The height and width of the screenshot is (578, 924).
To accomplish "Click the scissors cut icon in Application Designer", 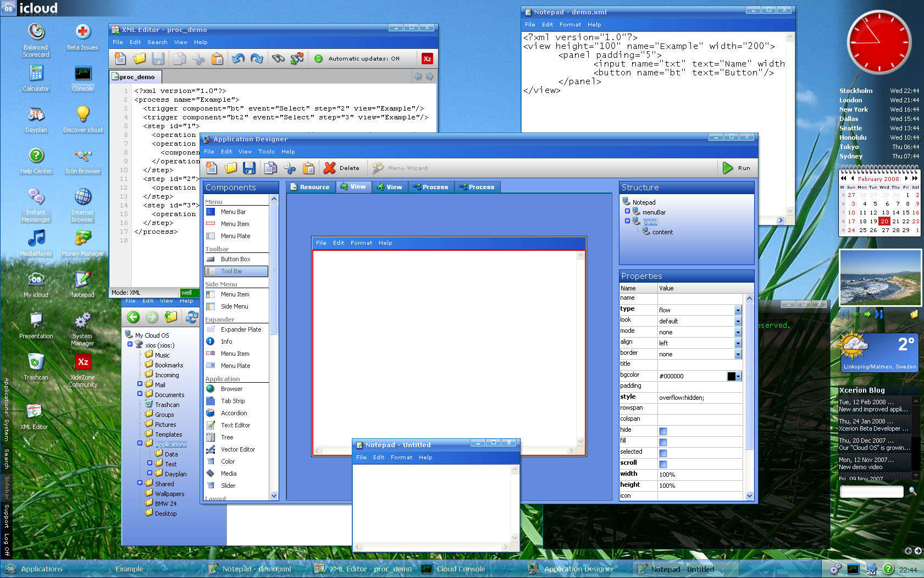I will (x=290, y=168).
